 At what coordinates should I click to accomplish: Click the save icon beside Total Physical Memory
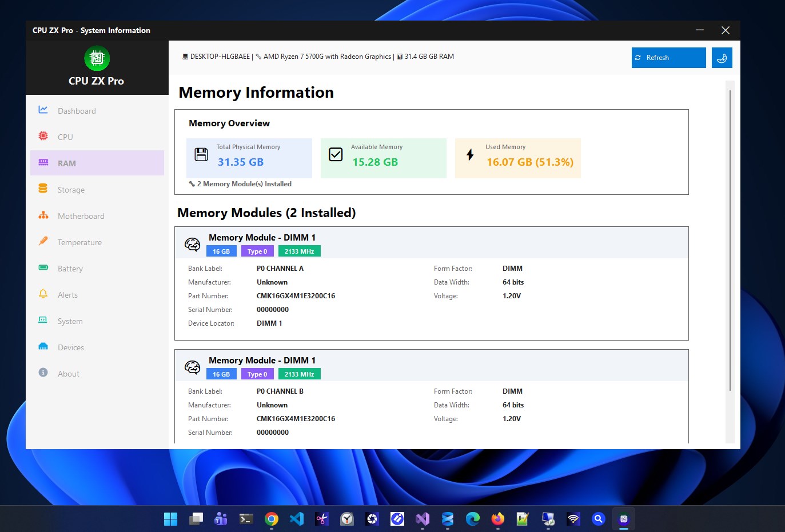click(201, 154)
